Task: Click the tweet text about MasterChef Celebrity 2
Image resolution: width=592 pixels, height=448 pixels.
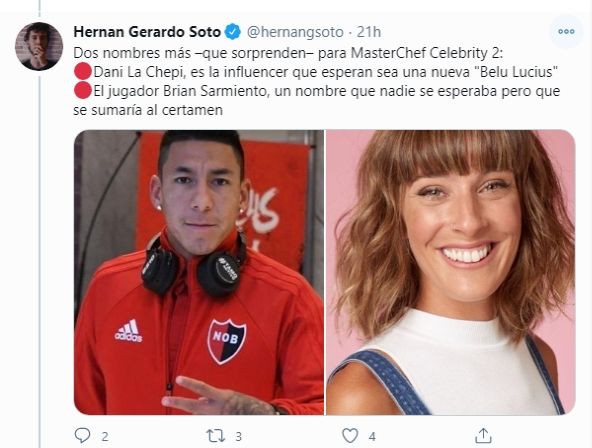Action: coord(316,82)
